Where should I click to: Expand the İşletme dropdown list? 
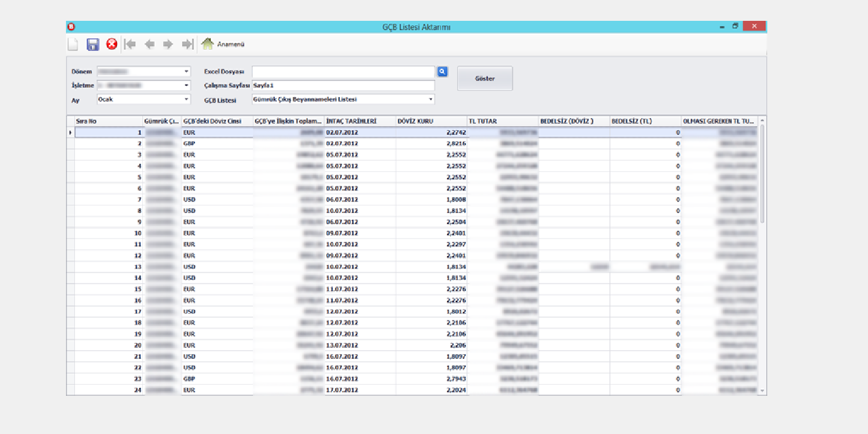[x=186, y=86]
